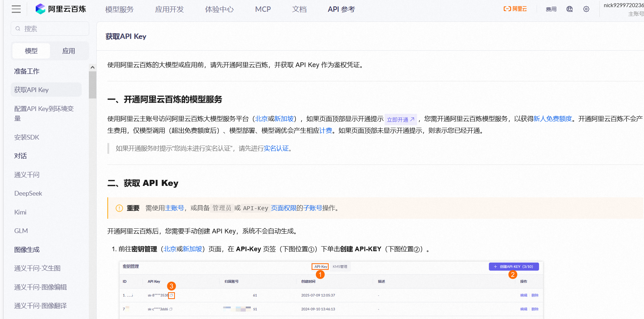Viewport: 644px width, 319px height.
Task: Click the 立即开通 button
Action: pyautogui.click(x=401, y=119)
